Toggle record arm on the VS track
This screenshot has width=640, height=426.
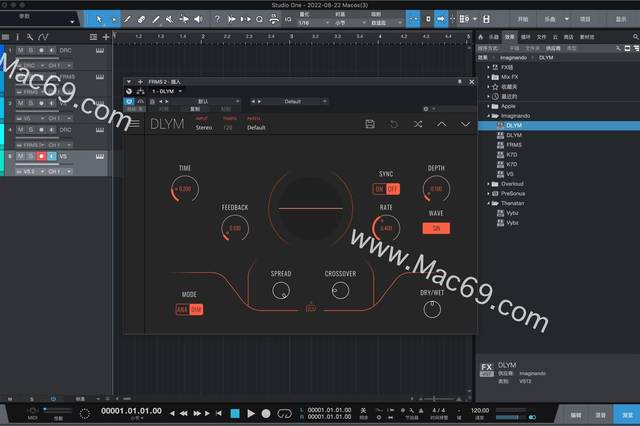(41, 156)
